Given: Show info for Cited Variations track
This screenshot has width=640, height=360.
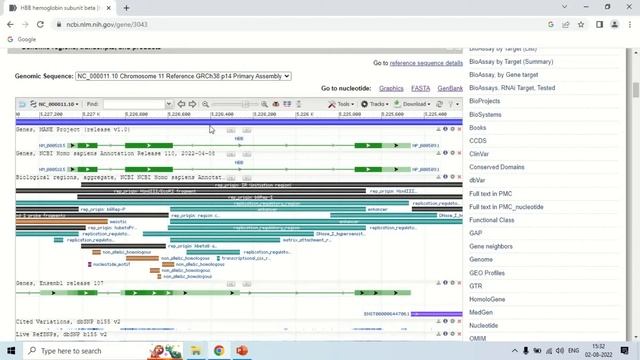Looking at the screenshot, I should tap(445, 321).
